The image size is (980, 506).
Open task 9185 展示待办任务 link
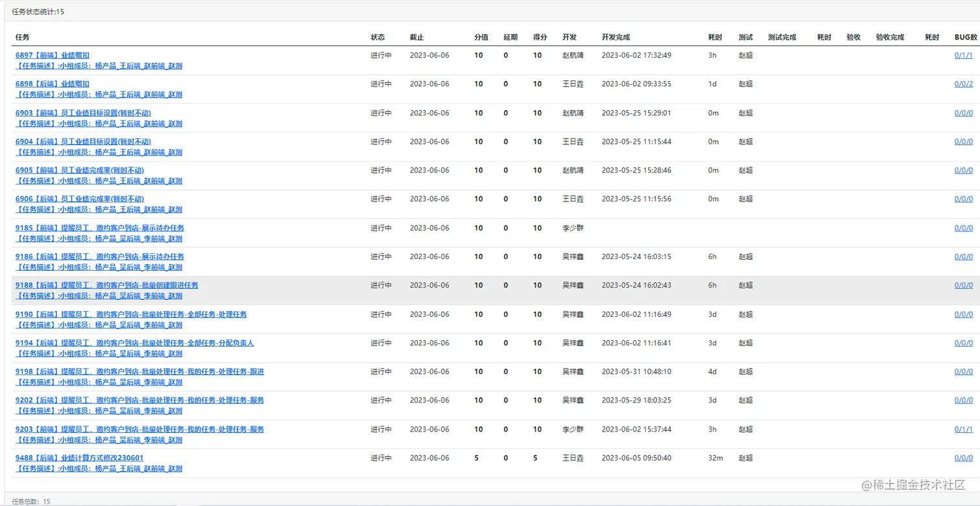(x=100, y=228)
